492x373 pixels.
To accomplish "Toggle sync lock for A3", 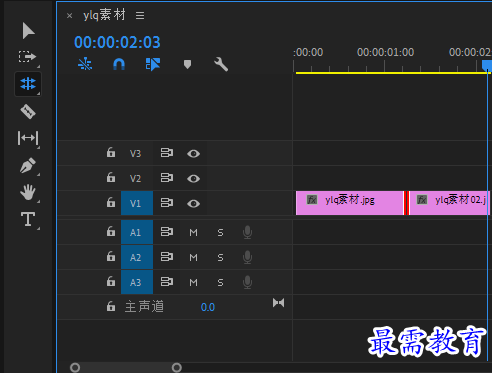I will tap(167, 282).
